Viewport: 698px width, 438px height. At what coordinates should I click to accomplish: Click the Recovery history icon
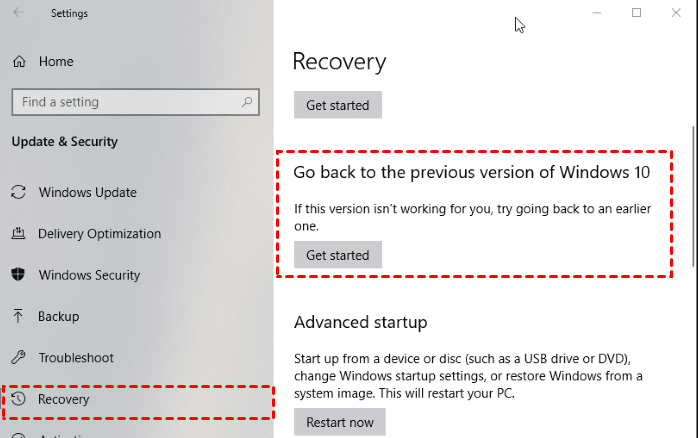tap(19, 399)
